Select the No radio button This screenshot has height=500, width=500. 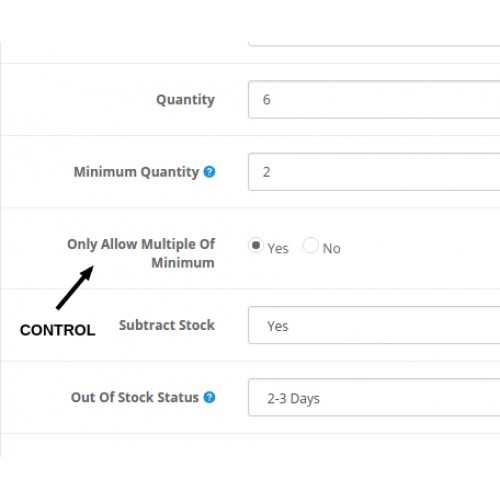(311, 245)
